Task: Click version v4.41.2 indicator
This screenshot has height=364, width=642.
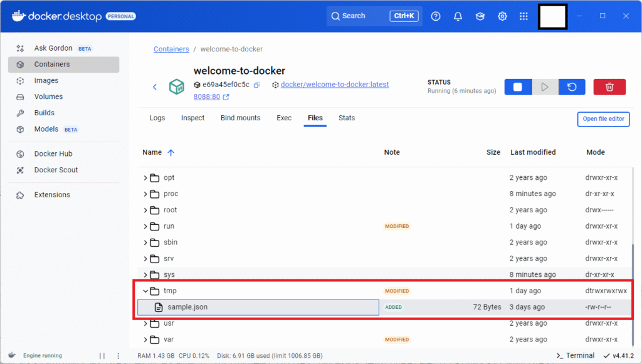Action: coord(619,356)
